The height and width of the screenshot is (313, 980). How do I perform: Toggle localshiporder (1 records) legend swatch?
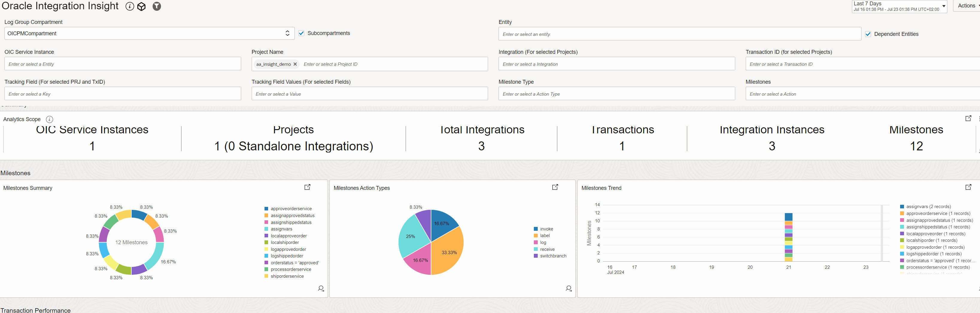[902, 240]
